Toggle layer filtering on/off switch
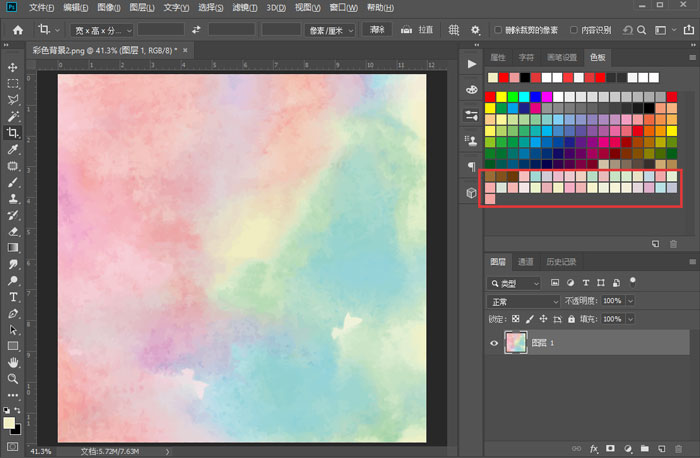Viewport: 700px width, 458px height. click(633, 281)
